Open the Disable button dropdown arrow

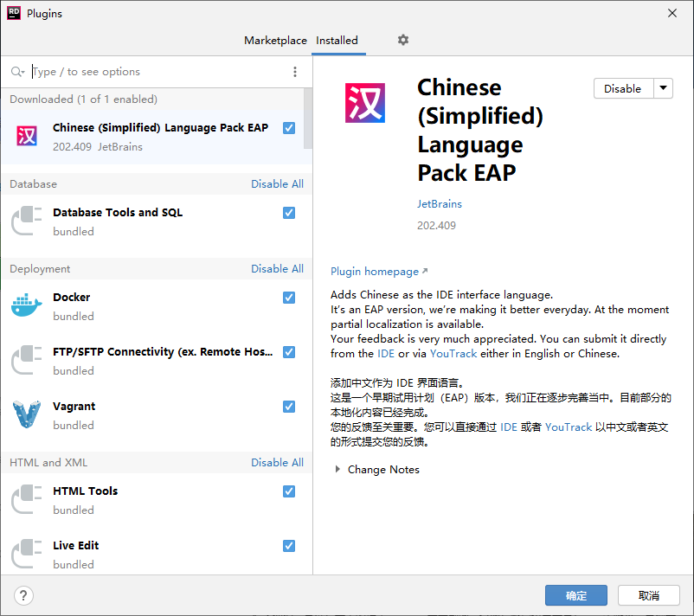click(x=663, y=88)
